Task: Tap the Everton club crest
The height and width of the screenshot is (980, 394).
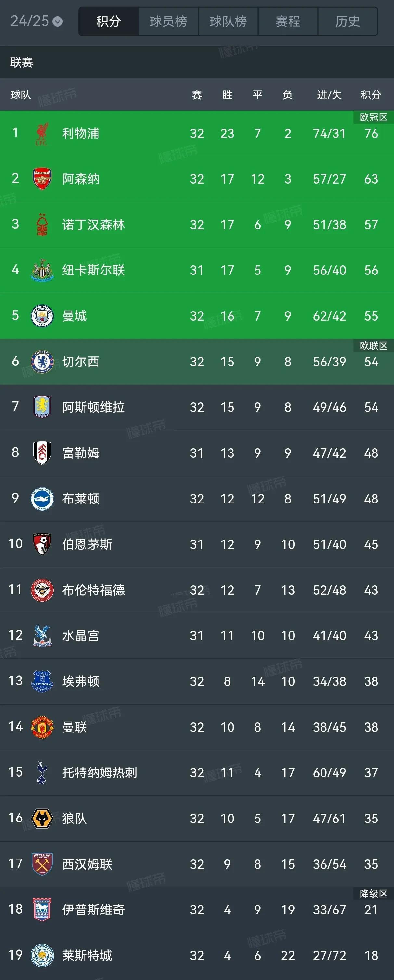Action: (42, 681)
